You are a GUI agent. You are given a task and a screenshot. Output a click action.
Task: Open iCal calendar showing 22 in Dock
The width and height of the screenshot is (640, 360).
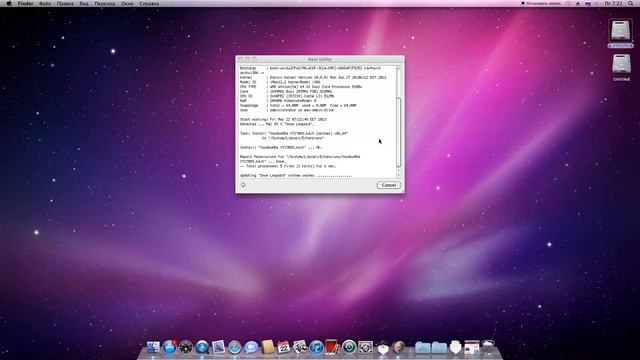(x=284, y=347)
